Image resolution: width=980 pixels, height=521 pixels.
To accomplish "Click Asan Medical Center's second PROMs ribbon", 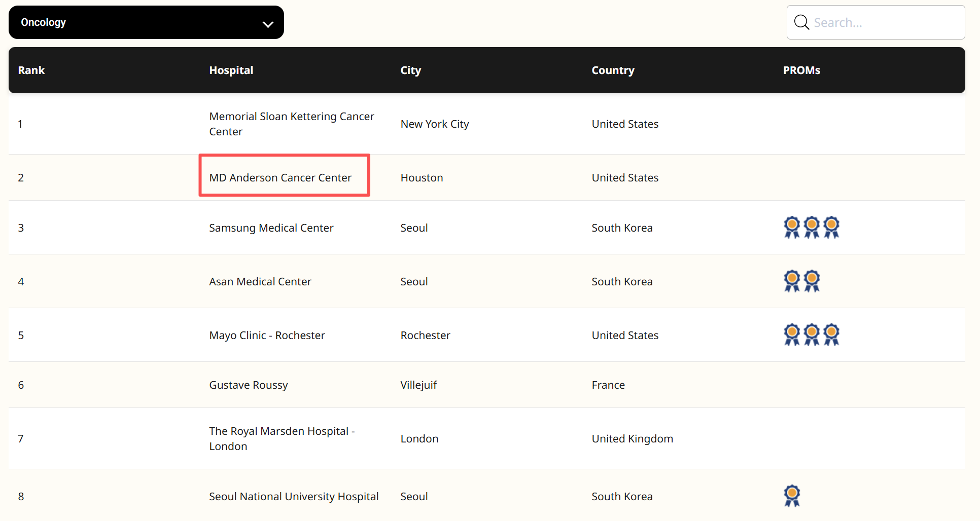I will 812,281.
